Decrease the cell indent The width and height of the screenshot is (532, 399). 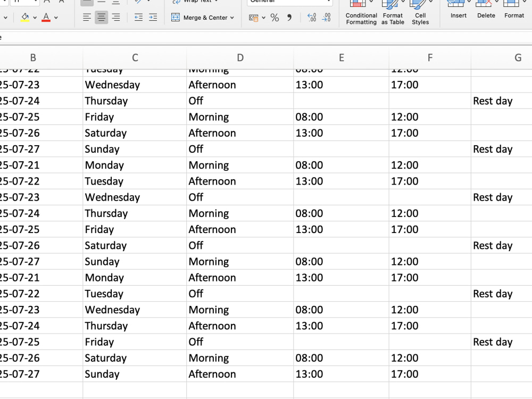pos(138,18)
